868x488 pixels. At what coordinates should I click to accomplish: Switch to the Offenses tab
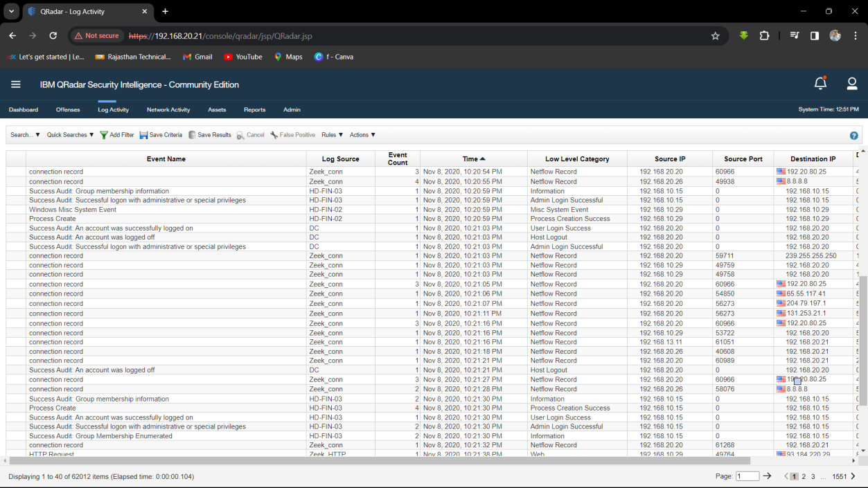68,109
